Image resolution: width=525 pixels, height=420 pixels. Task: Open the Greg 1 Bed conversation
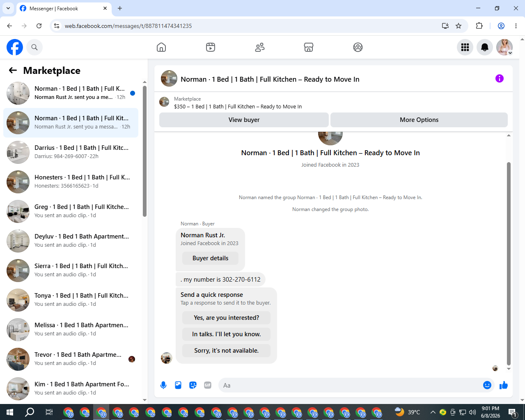coord(71,211)
